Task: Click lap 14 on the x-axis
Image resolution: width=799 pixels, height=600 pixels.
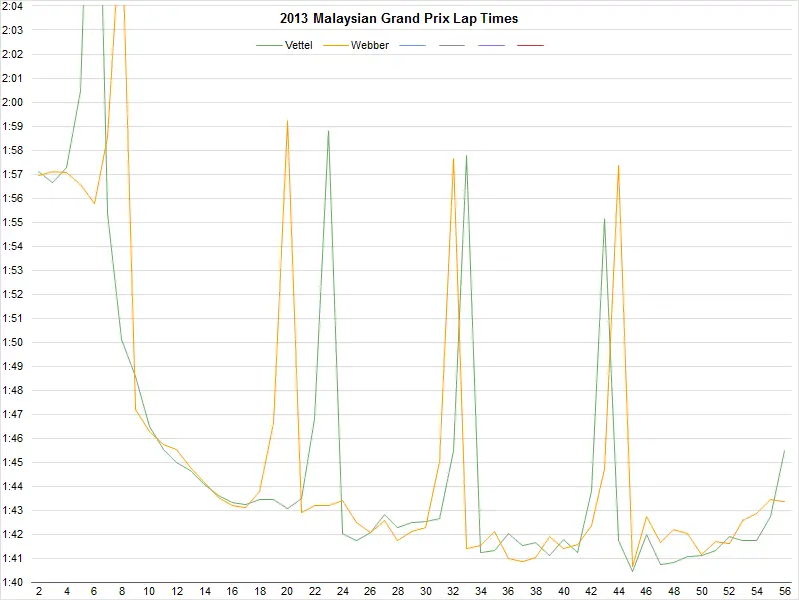Action: [205, 591]
